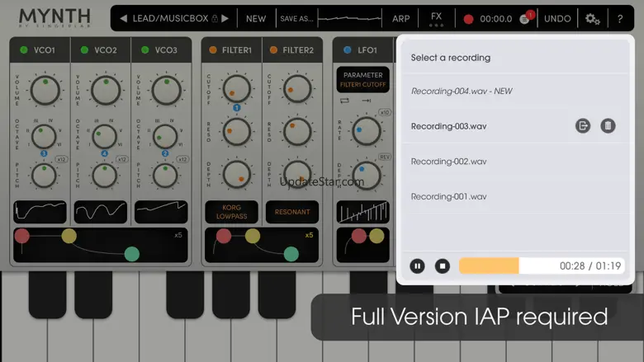Viewport: 644px width, 362px height.
Task: Open LFO1 waveform display
Action: tap(362, 212)
